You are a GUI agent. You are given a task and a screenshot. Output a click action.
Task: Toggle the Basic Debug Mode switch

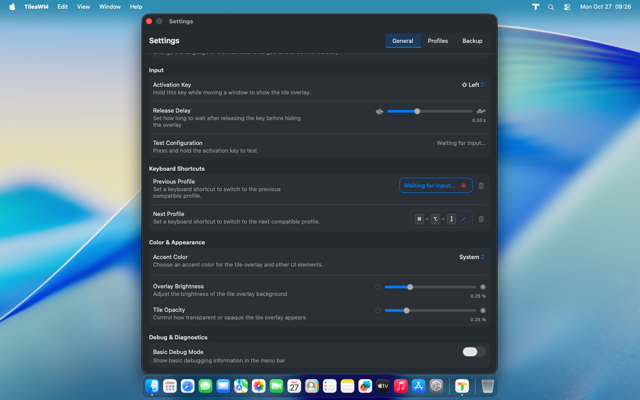pyautogui.click(x=474, y=352)
